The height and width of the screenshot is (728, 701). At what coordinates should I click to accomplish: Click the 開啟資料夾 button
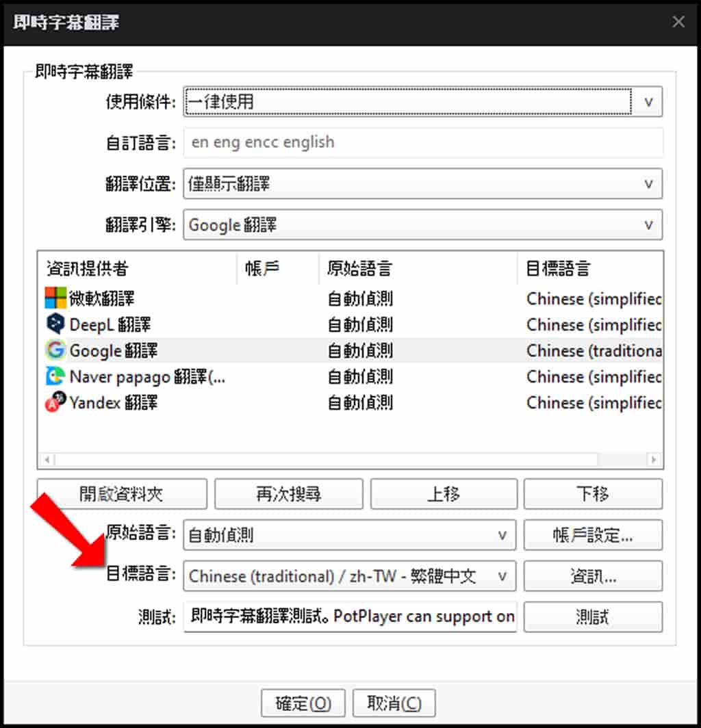[x=122, y=494]
